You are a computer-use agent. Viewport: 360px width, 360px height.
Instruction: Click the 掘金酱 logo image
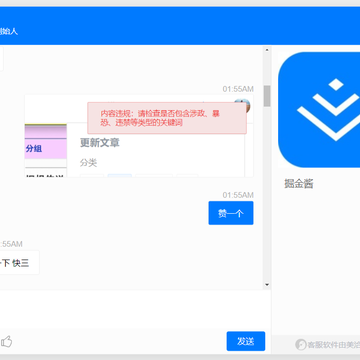coord(319,110)
